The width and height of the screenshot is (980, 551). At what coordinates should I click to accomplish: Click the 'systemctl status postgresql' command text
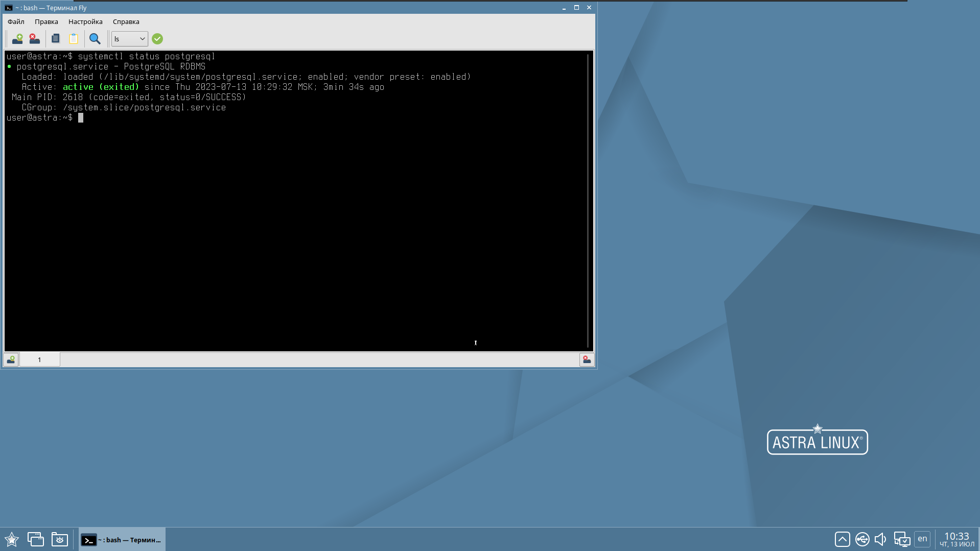coord(147,56)
